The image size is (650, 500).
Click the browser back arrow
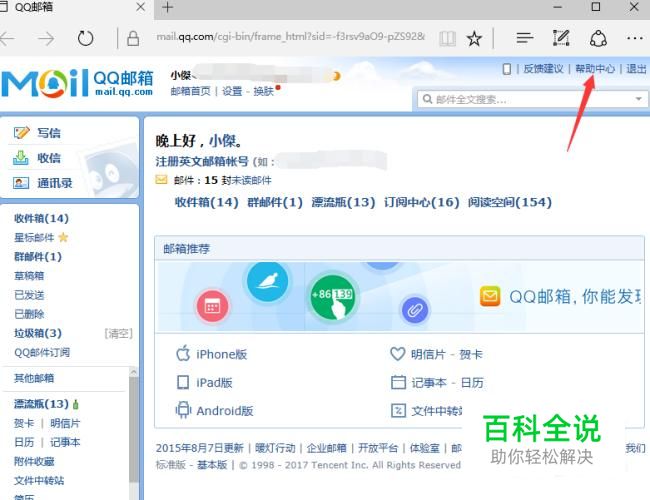click(6, 39)
